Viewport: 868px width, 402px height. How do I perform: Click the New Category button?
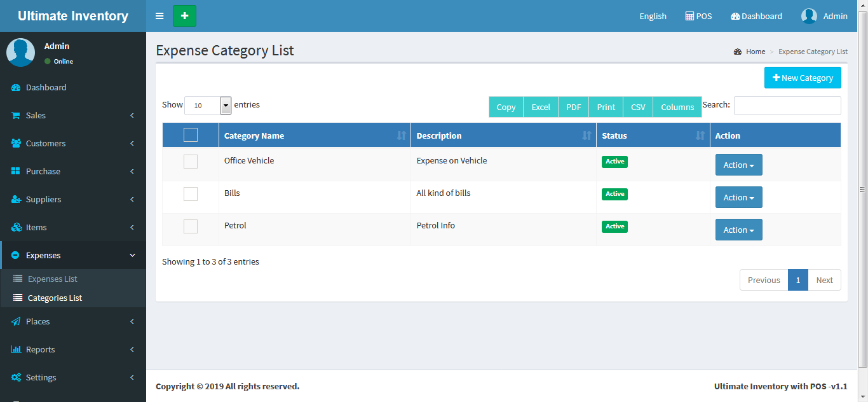[x=803, y=78]
